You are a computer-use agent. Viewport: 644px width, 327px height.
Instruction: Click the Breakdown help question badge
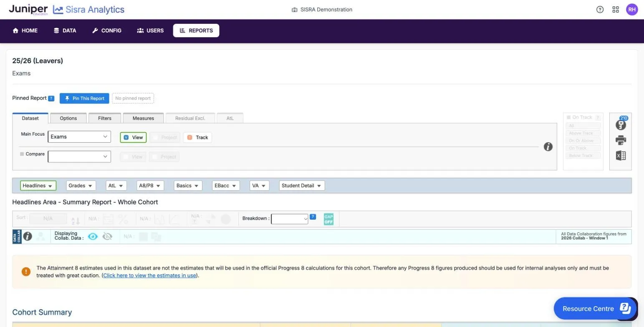pos(313,217)
